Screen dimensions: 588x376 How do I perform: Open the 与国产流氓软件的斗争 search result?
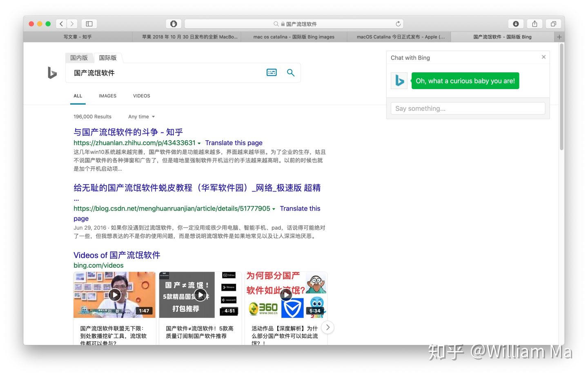click(128, 132)
